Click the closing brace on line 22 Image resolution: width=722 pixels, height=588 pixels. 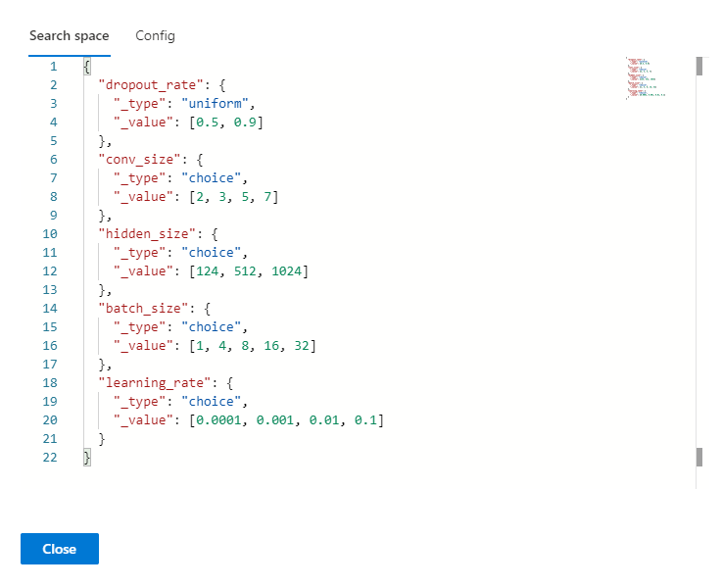pos(87,458)
